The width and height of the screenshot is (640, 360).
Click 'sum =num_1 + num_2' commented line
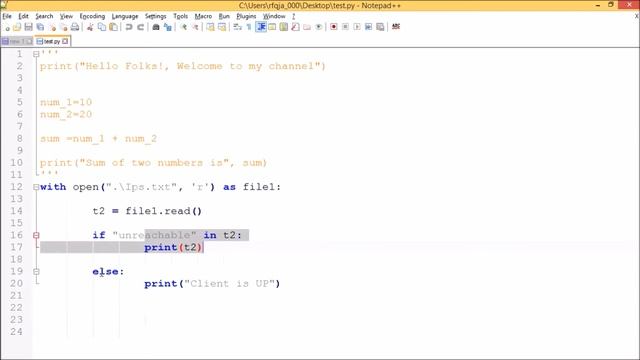[x=98, y=139]
